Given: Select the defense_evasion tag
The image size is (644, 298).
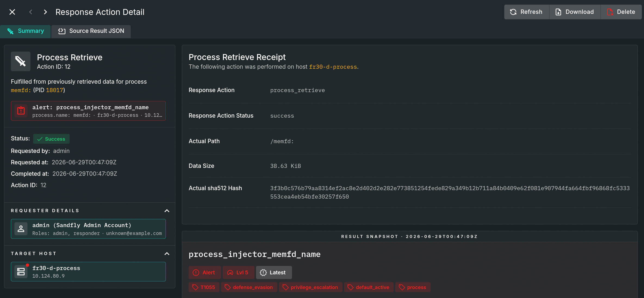Looking at the screenshot, I should click(x=249, y=287).
